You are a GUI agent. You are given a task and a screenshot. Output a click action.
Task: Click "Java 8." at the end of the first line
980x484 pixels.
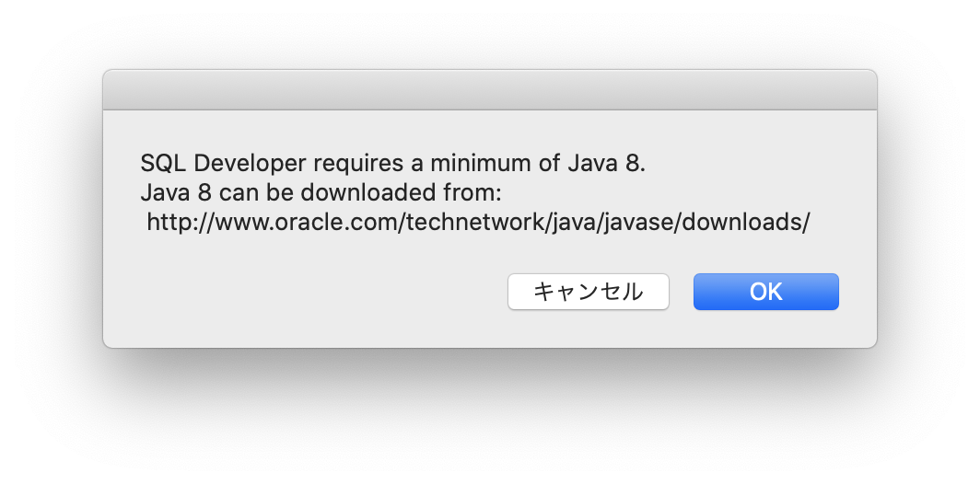tap(606, 164)
